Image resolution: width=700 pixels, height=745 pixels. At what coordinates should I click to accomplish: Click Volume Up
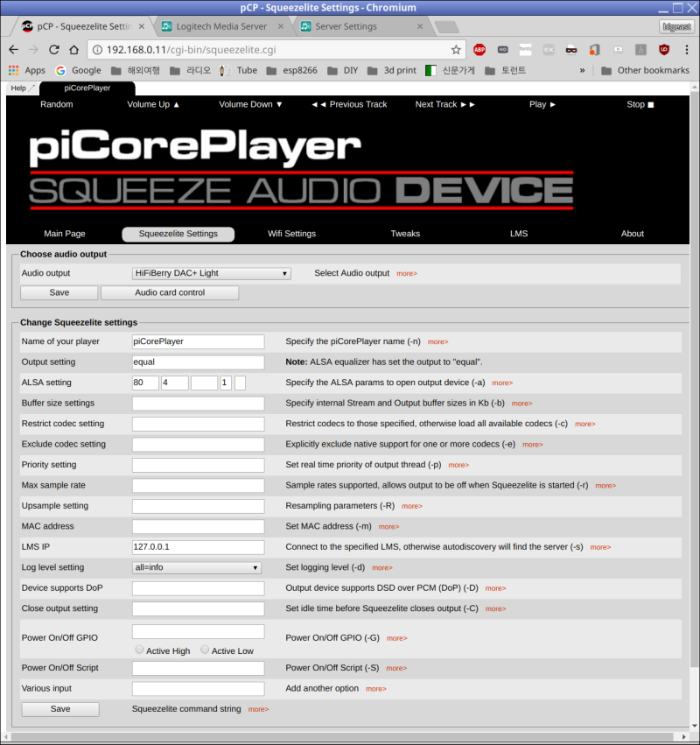[153, 104]
